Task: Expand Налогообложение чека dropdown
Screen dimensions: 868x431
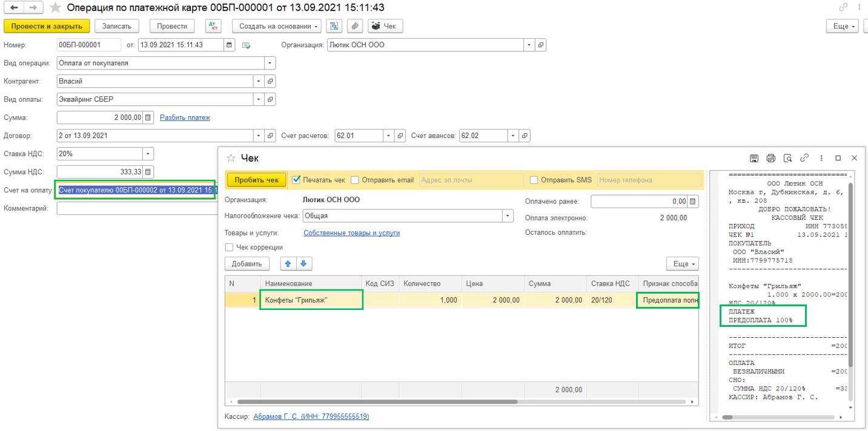Action: (x=507, y=215)
